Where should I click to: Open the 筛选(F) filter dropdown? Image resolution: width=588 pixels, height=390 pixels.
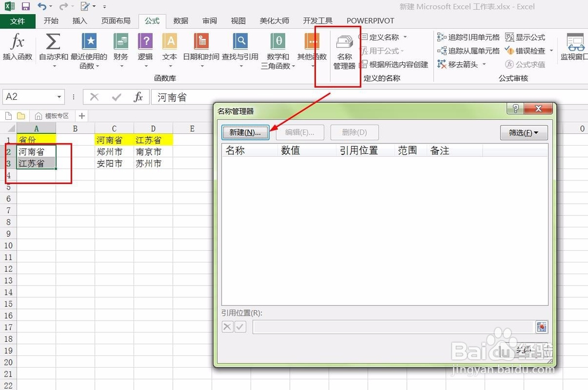[523, 133]
